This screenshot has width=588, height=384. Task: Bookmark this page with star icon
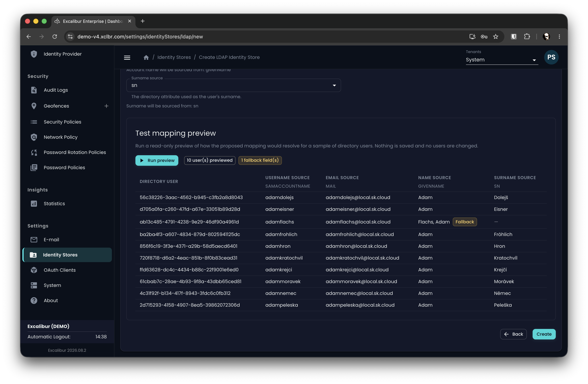tap(495, 37)
